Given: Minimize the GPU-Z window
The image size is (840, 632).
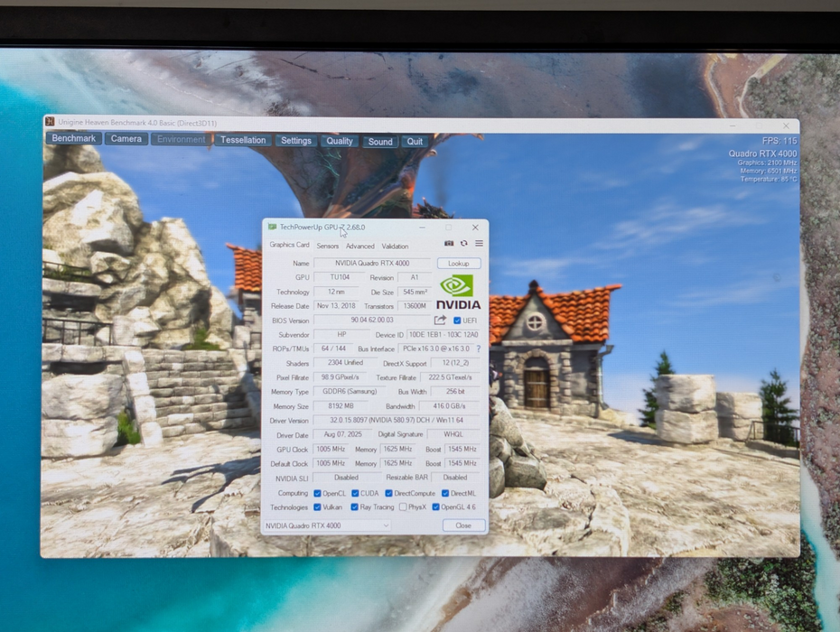Looking at the screenshot, I should click(x=422, y=228).
